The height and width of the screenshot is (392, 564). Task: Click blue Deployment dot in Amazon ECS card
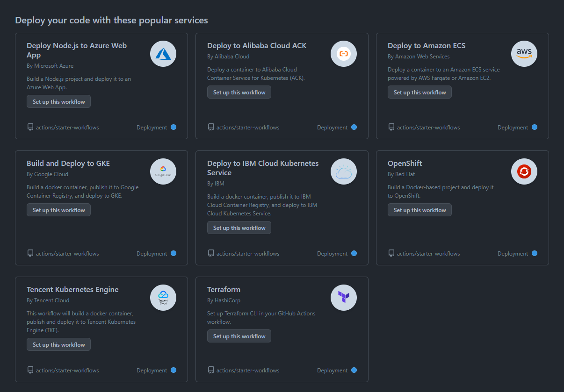[535, 127]
